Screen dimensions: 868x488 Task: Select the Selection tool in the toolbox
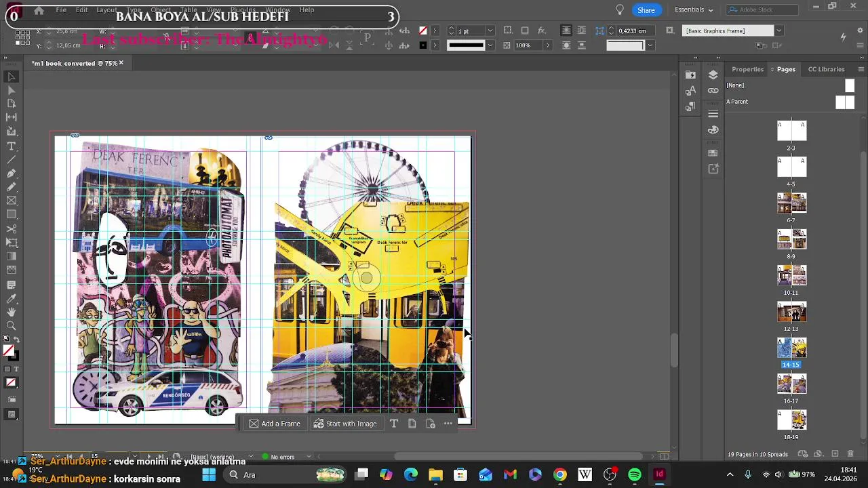tap(12, 77)
